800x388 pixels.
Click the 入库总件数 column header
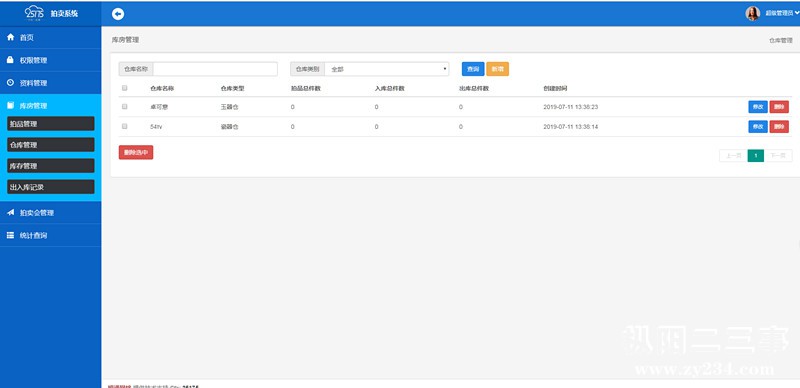coord(389,88)
